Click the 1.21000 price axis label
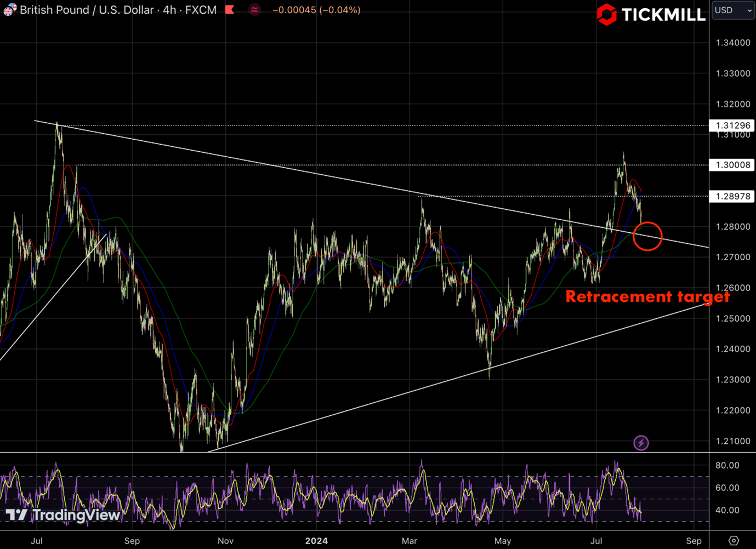Viewport: 756px width, 549px height. [x=733, y=441]
